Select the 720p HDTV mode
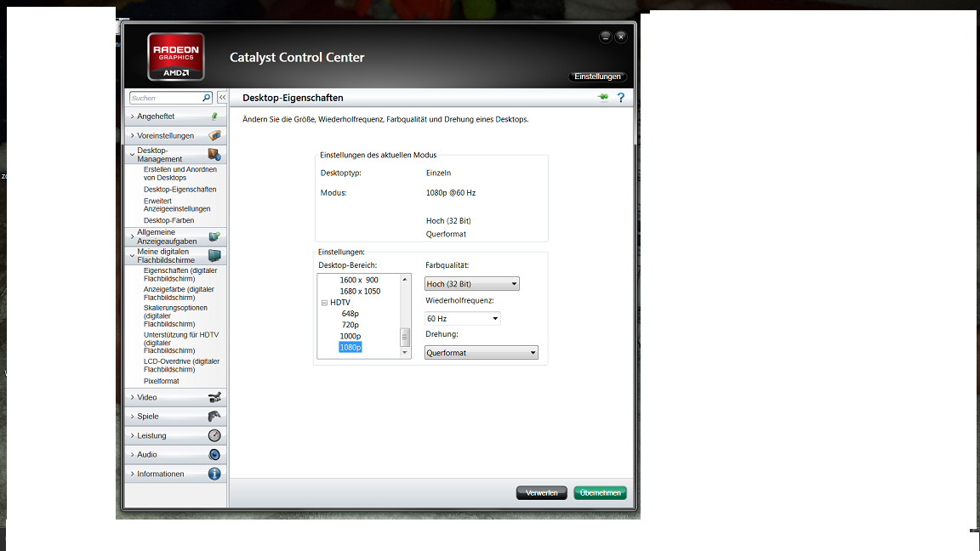980x551 pixels. coord(350,325)
